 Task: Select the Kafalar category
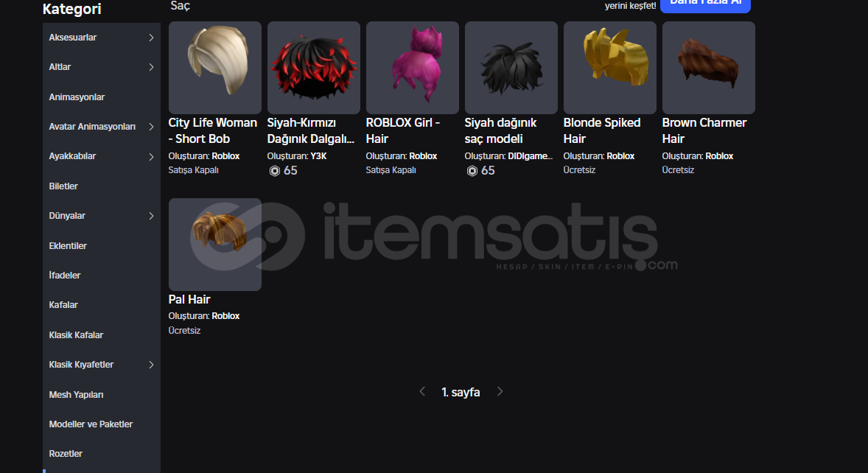[x=63, y=305]
